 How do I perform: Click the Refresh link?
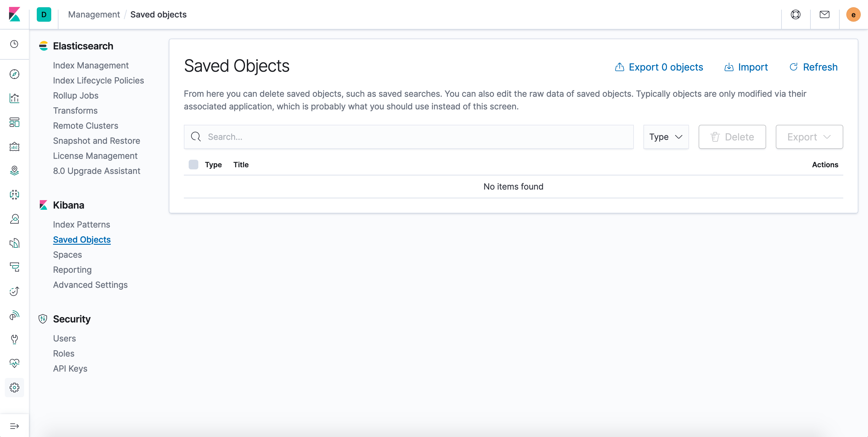click(813, 67)
